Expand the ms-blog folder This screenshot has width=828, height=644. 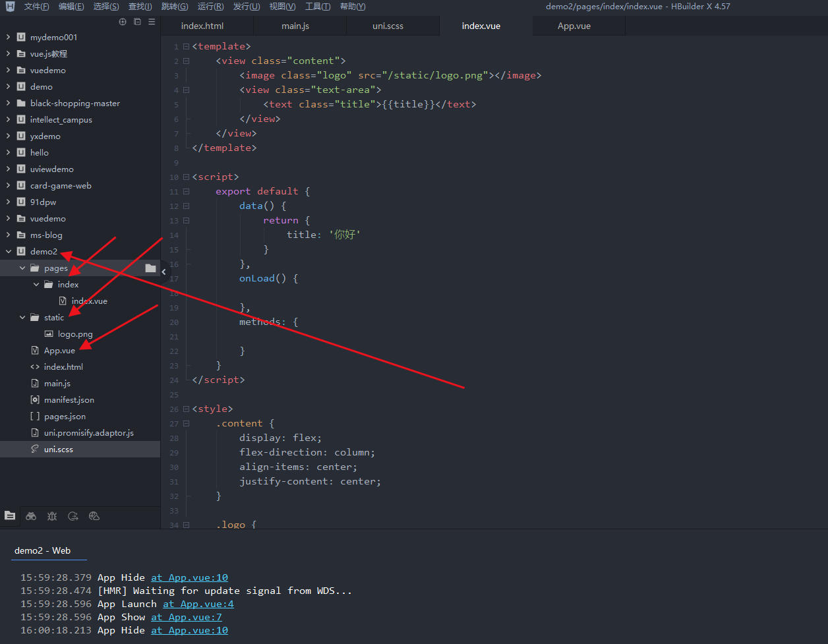(x=8, y=235)
